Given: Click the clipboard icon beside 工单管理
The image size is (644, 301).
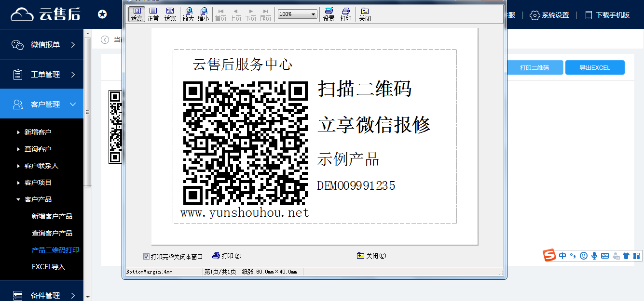Looking at the screenshot, I should point(18,75).
